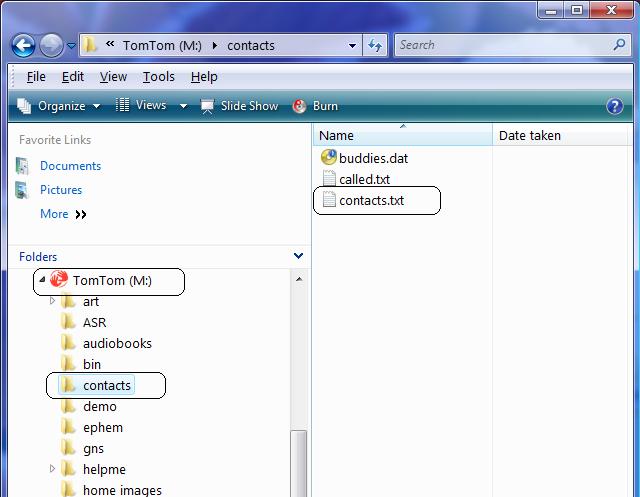Image resolution: width=640 pixels, height=497 pixels.
Task: Select the called.txt file
Action: 364,179
